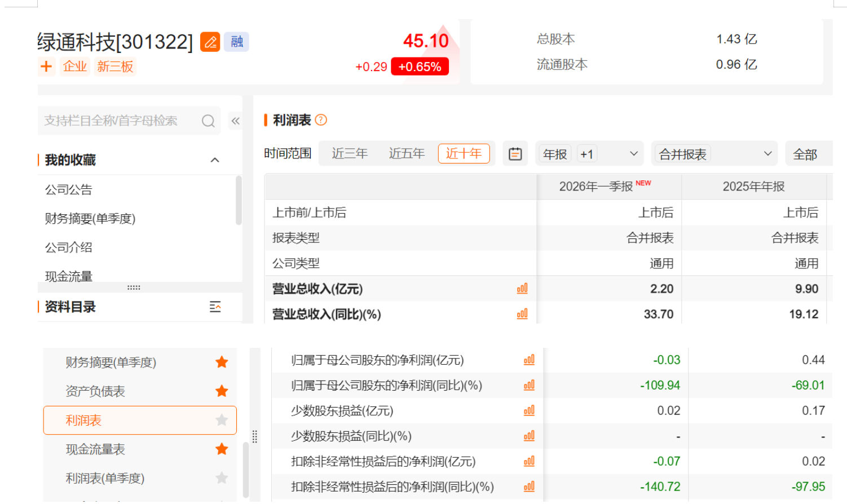Click revenue value 2.20
Viewport: 847px width, 504px height.
pos(661,289)
